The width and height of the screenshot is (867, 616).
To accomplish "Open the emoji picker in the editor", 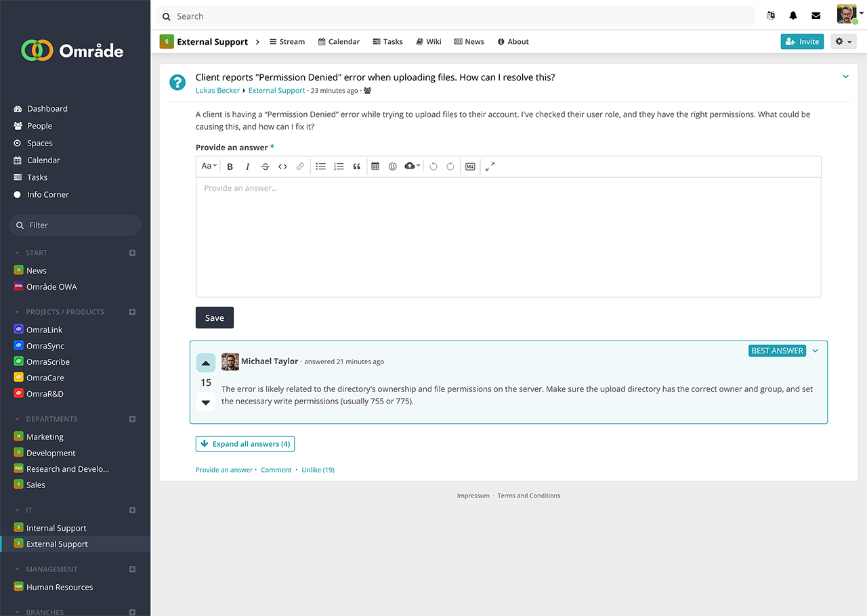I will pos(392,167).
